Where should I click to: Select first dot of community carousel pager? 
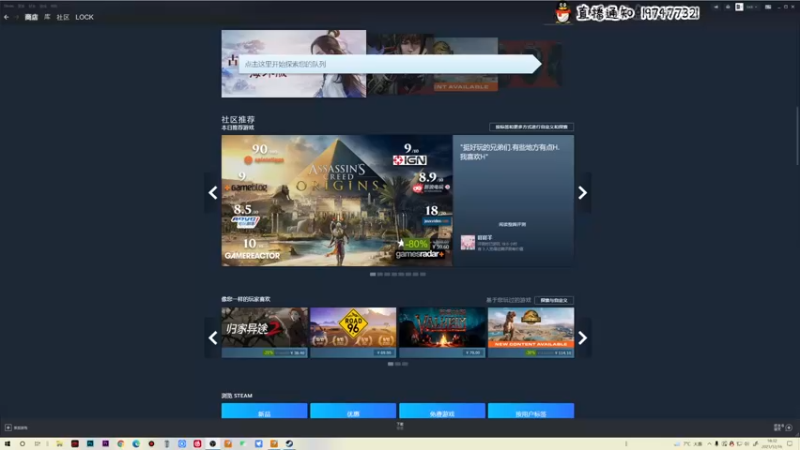(373, 274)
